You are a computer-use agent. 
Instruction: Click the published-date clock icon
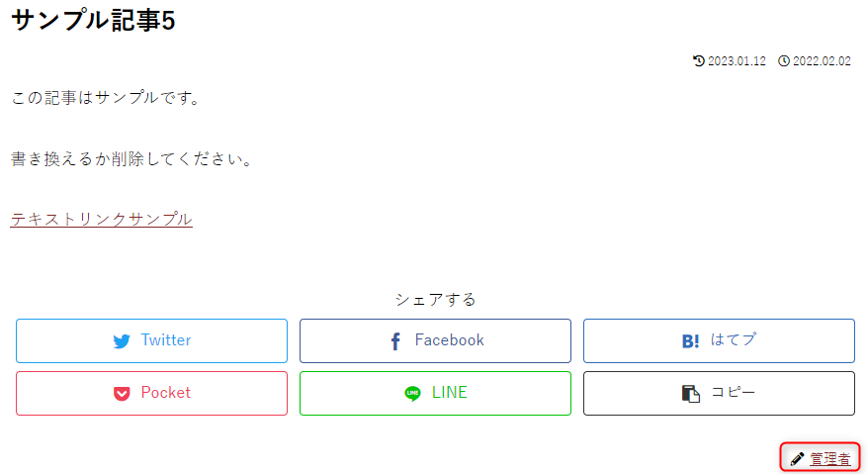784,61
